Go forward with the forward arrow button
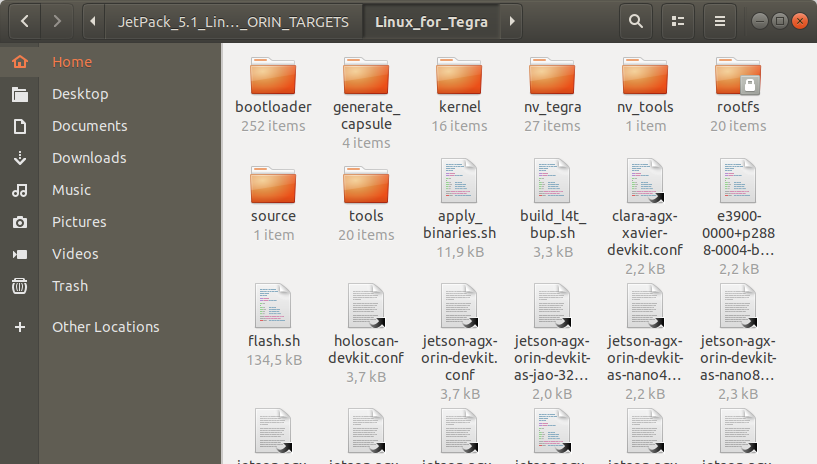This screenshot has width=817, height=464. [57, 21]
